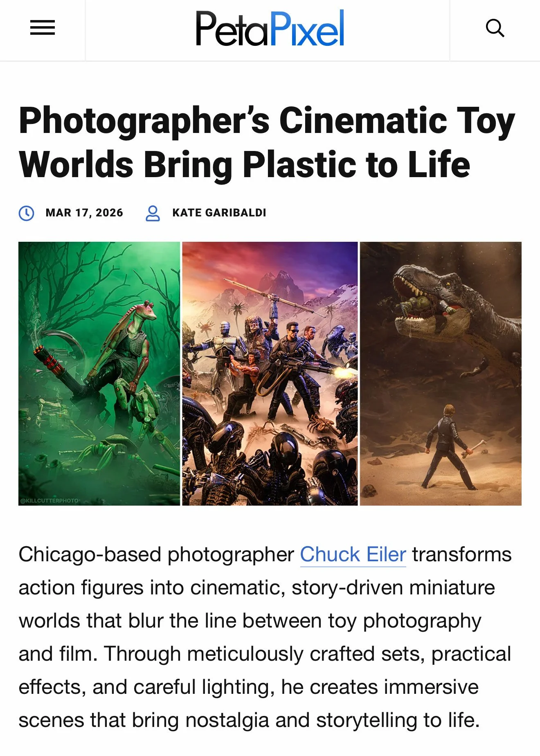Open the hamburger navigation menu
540x756 pixels.
click(43, 28)
